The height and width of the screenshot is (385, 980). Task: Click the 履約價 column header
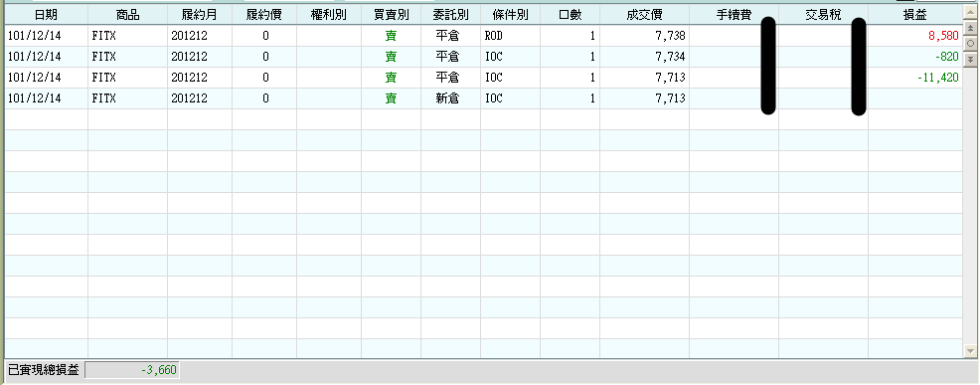(x=264, y=14)
